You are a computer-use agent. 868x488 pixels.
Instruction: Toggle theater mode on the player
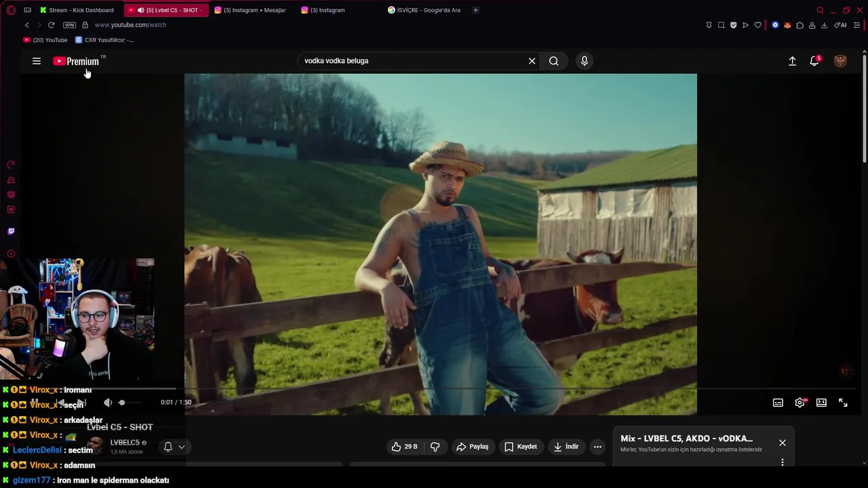click(821, 403)
